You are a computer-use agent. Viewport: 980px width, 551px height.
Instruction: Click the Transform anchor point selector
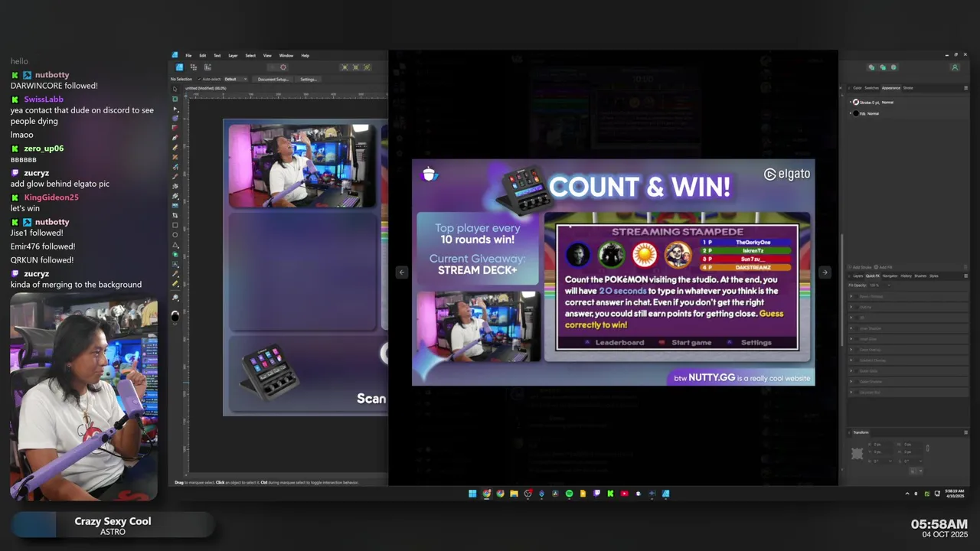857,453
